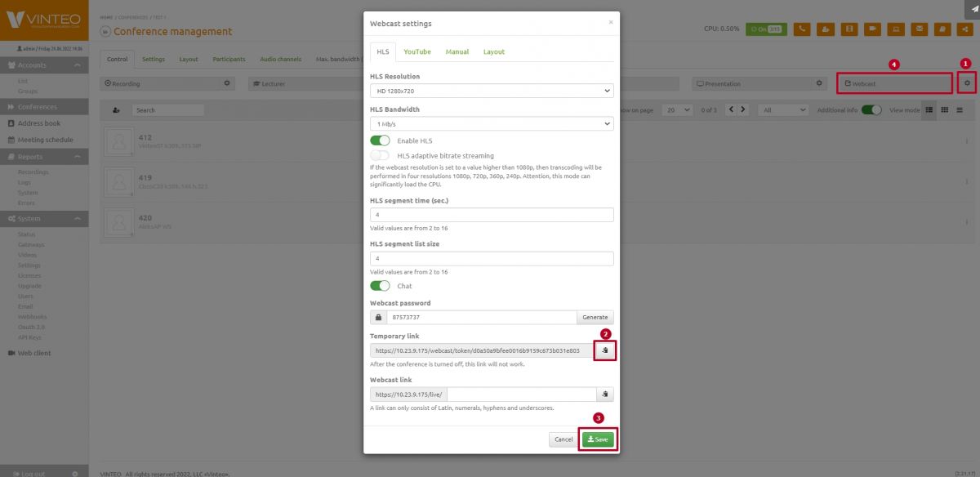Turn on HLS adaptive bitrate streaming
This screenshot has width=980, height=477.
click(x=380, y=155)
